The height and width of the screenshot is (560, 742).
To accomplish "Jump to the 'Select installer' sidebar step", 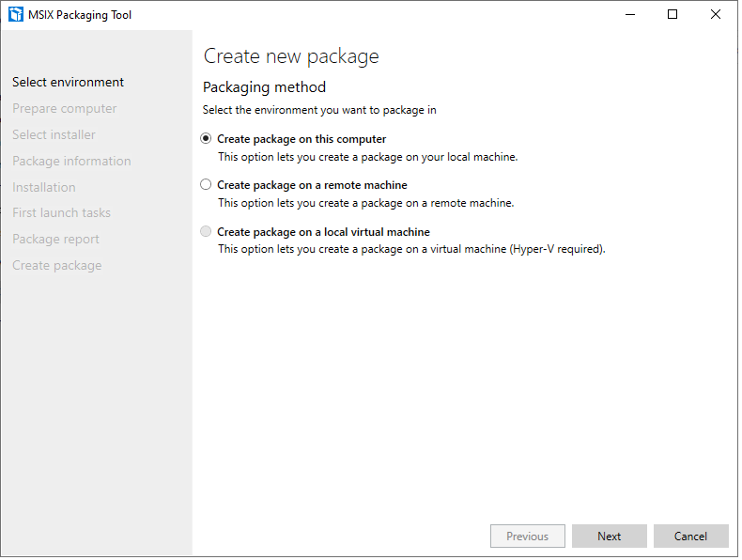I will coord(54,135).
